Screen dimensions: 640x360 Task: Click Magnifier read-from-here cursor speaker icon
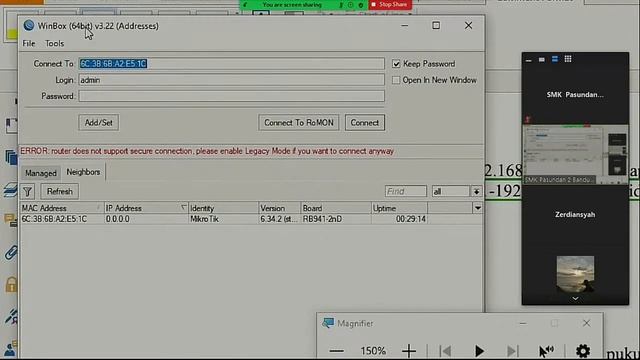[x=546, y=351]
